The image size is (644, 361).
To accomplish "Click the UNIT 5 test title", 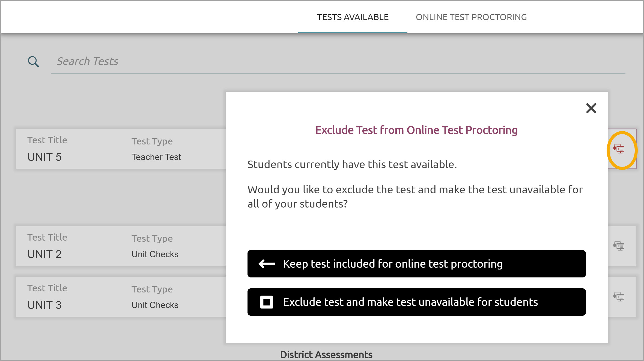I will click(44, 157).
